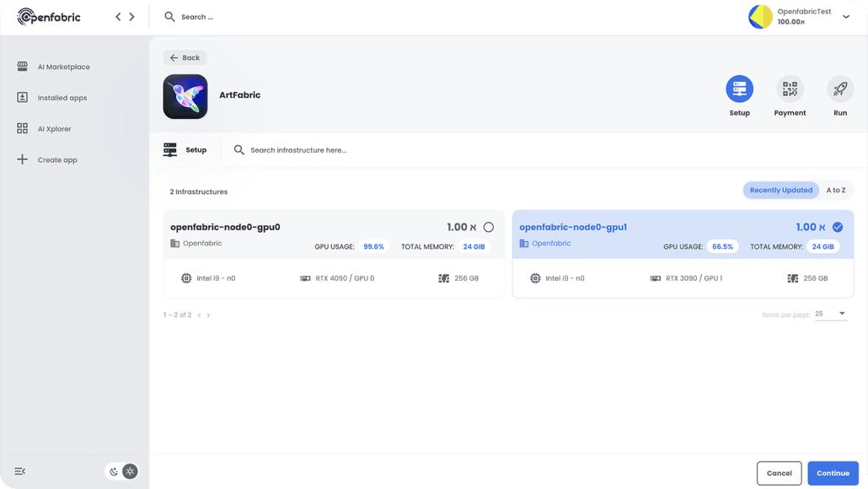Open the ArtFabric hummingbird app thumbnail

coord(185,96)
